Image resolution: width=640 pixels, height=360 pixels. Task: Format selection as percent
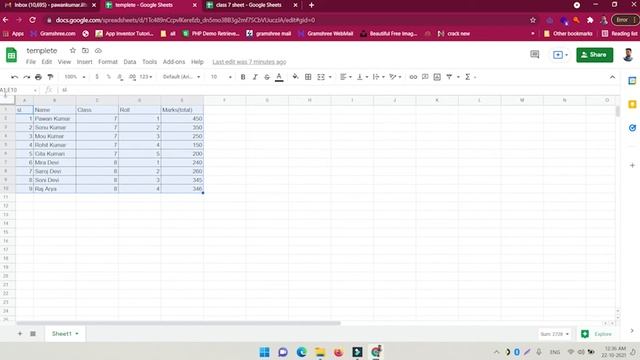click(109, 77)
